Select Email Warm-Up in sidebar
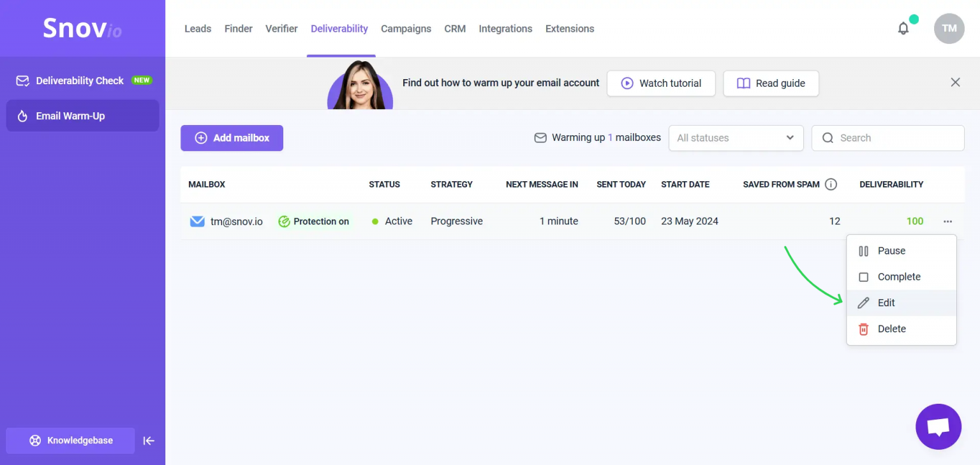The height and width of the screenshot is (465, 980). coord(83,116)
